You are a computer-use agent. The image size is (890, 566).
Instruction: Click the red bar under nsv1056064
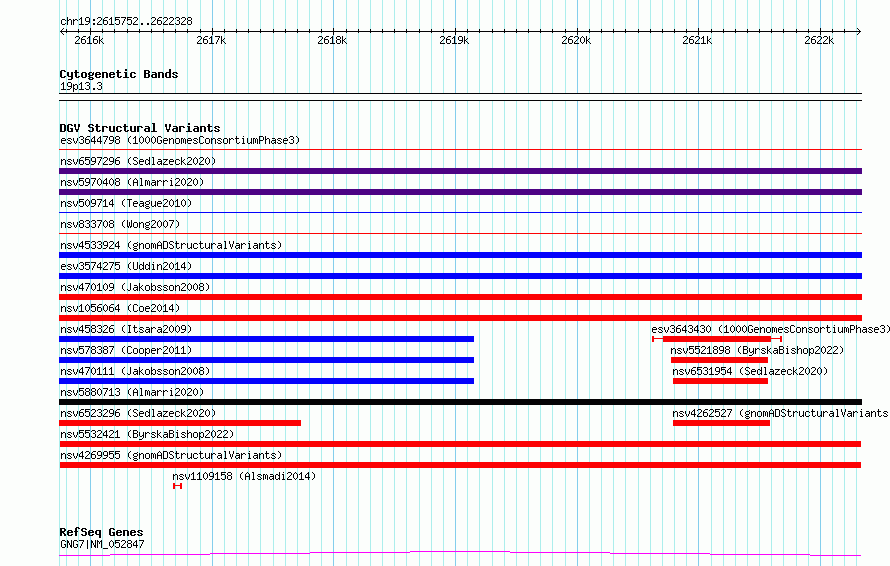(x=460, y=318)
